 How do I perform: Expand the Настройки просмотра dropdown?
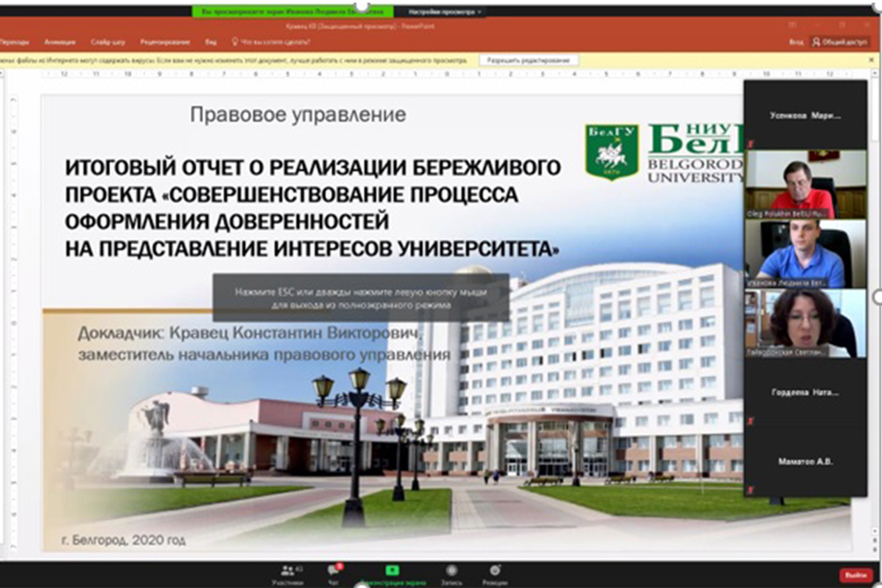(x=445, y=11)
